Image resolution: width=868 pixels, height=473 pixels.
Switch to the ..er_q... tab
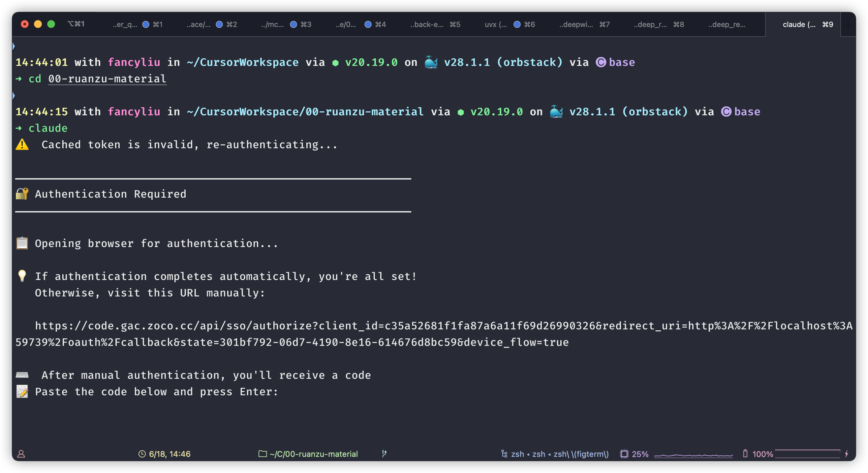(125, 24)
